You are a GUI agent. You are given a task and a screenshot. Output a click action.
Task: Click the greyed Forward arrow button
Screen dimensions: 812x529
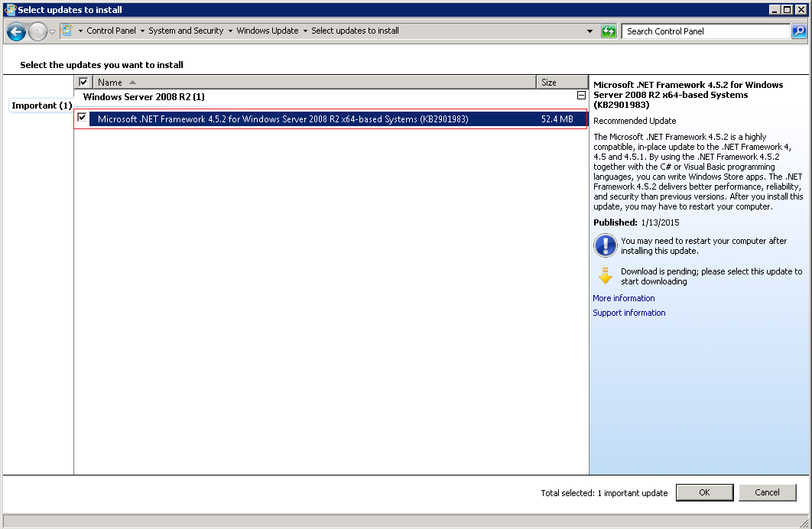[37, 31]
